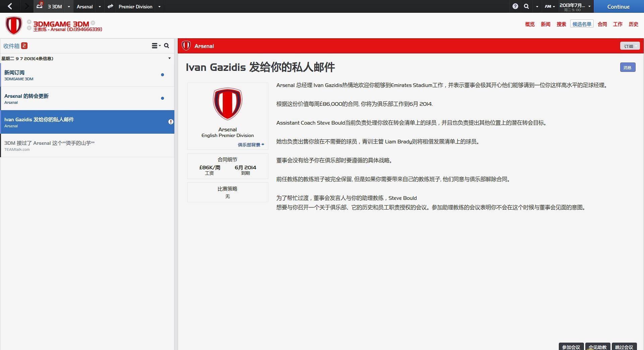The height and width of the screenshot is (350, 644).
Task: Click the large Arsenal crest in club card
Action: coord(228,104)
